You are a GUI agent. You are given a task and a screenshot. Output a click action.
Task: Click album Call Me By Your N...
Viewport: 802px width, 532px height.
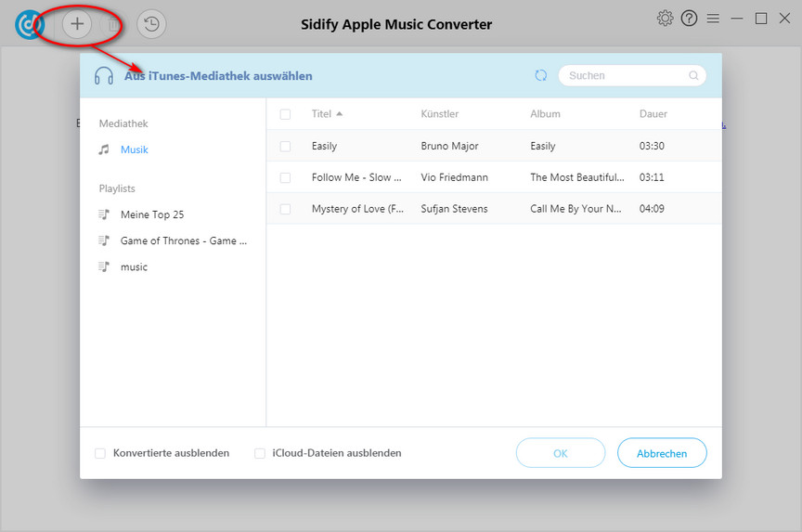click(576, 208)
